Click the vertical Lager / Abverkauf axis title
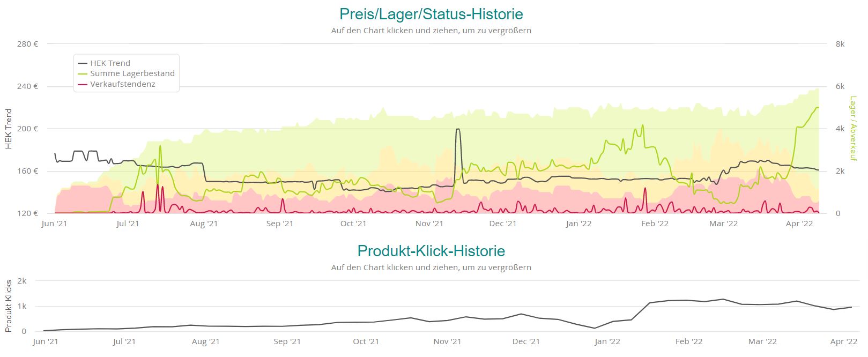868x357 pixels. click(852, 129)
